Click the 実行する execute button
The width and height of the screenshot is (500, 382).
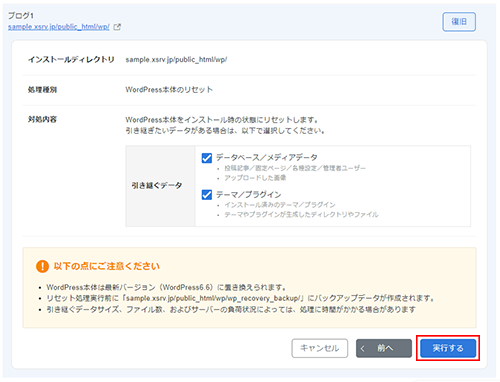(x=448, y=348)
